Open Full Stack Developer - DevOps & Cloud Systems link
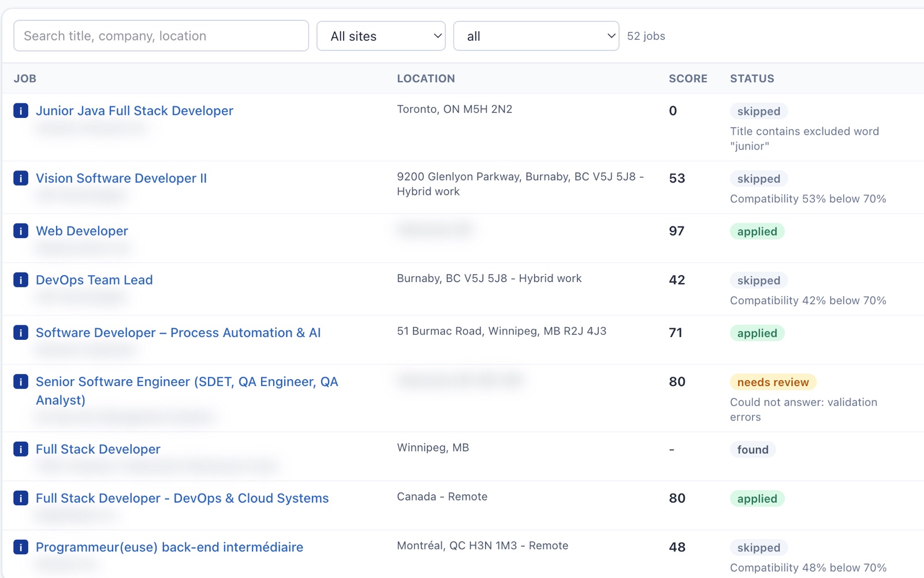The image size is (924, 578). [182, 498]
